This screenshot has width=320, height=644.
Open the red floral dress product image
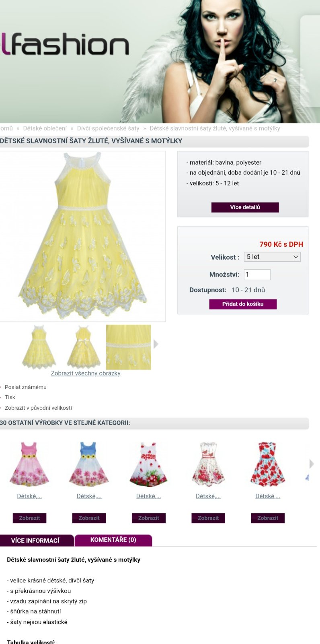point(268,464)
